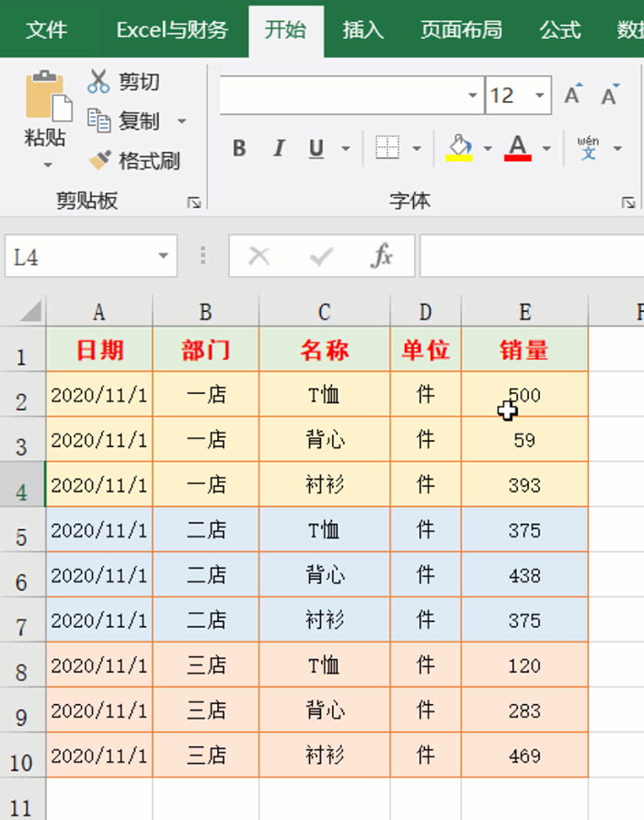Select column E header
This screenshot has width=644, height=820.
[x=524, y=312]
